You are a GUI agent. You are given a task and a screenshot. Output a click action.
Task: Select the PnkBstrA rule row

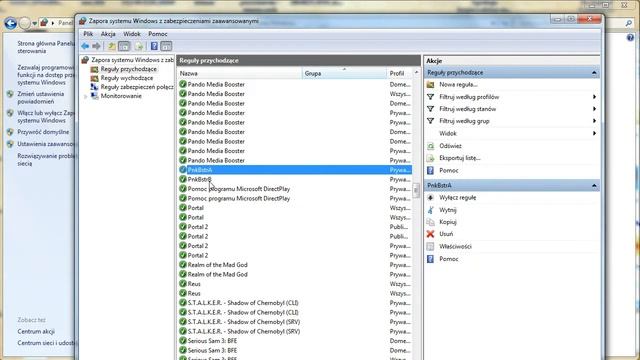click(x=295, y=170)
